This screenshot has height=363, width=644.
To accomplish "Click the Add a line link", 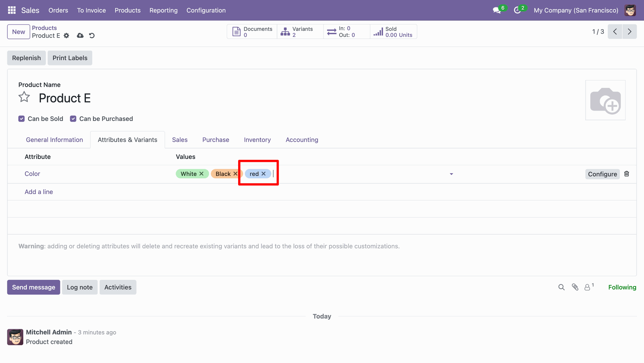I will [39, 192].
